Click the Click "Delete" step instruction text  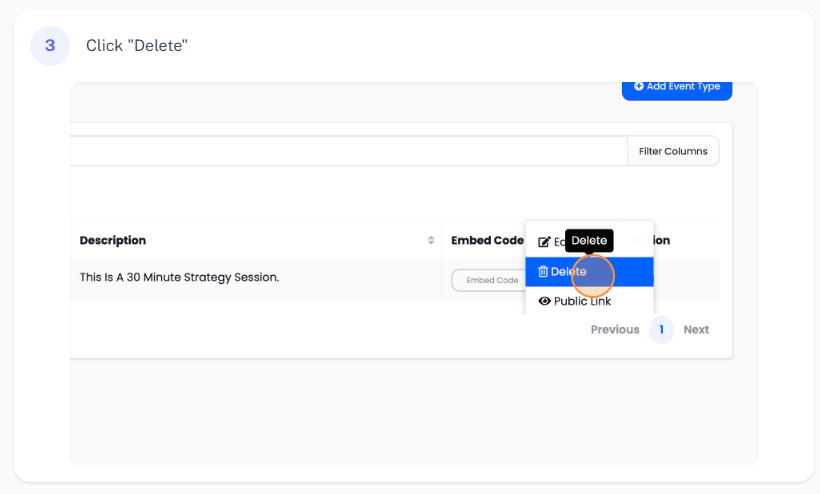point(137,46)
